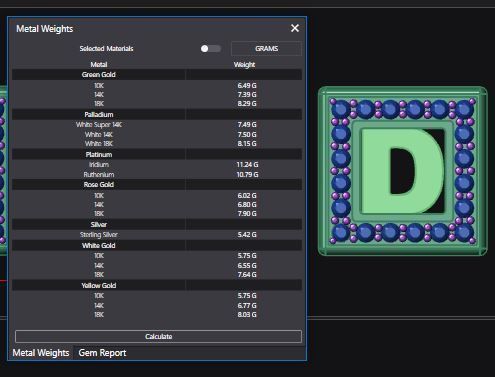Click the 7.64 G weight value
Viewport: 495px width, 377px height.
(x=247, y=275)
